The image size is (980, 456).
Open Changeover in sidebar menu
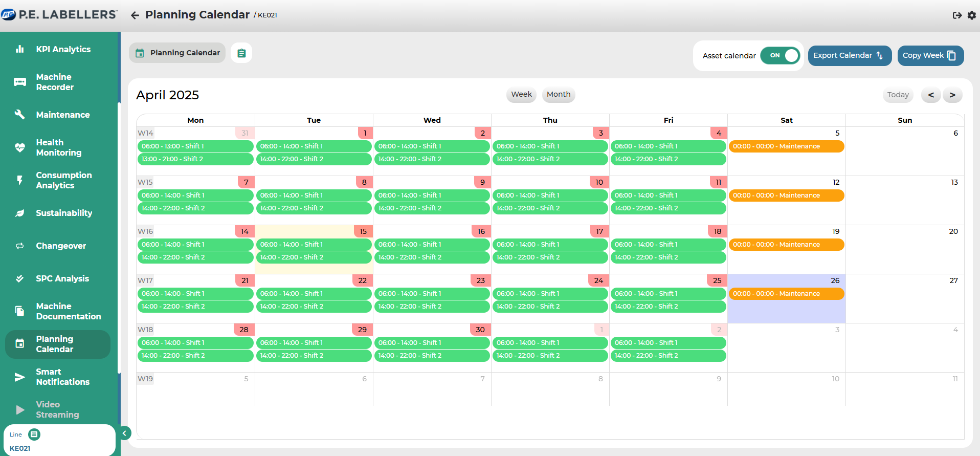(x=61, y=246)
